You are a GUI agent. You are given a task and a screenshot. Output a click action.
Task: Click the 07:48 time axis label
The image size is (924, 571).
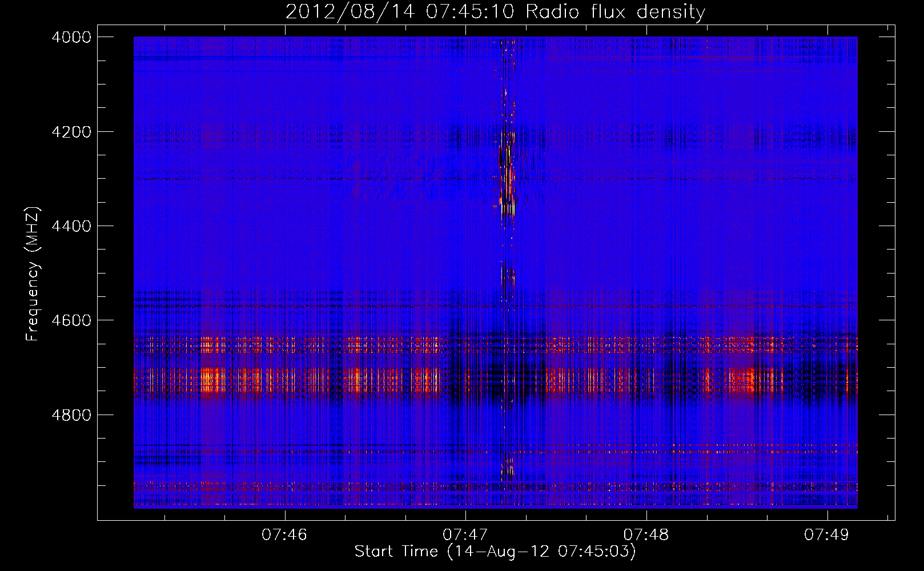click(x=646, y=535)
